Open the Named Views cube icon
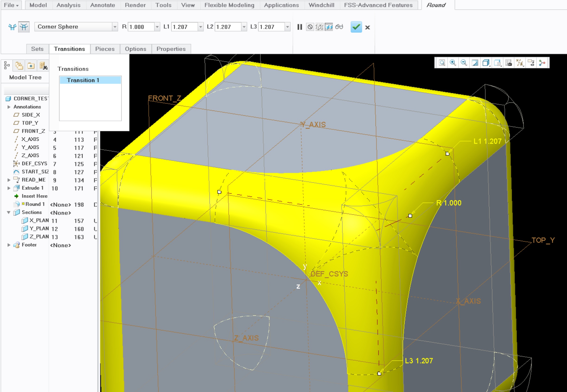 486,63
